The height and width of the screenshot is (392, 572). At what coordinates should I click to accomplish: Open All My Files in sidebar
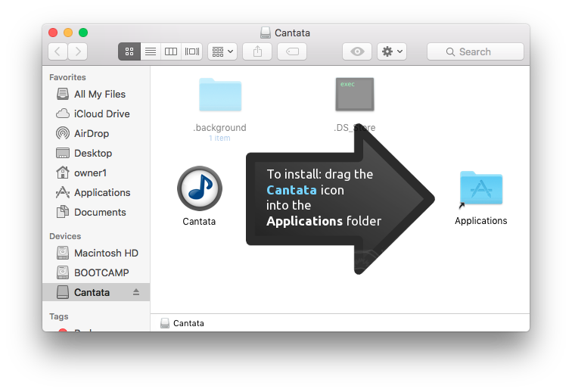(x=96, y=94)
